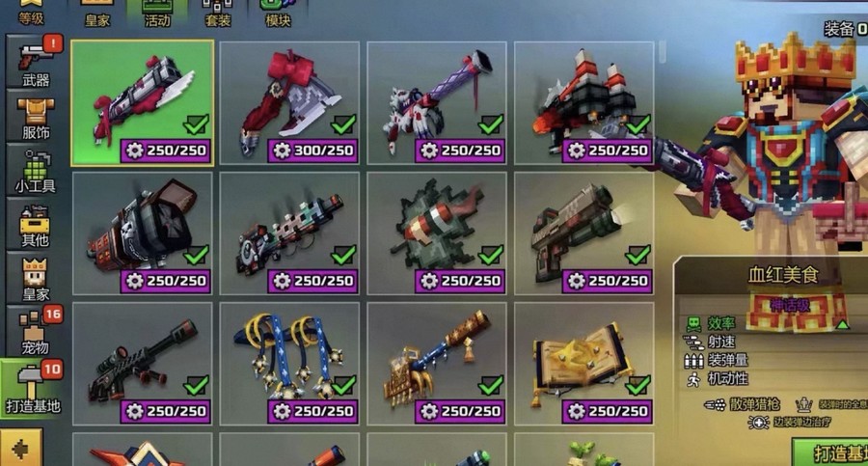Expand the 效率 stats with green arrow
Image resolution: width=868 pixels, height=466 pixels.
pos(843,324)
